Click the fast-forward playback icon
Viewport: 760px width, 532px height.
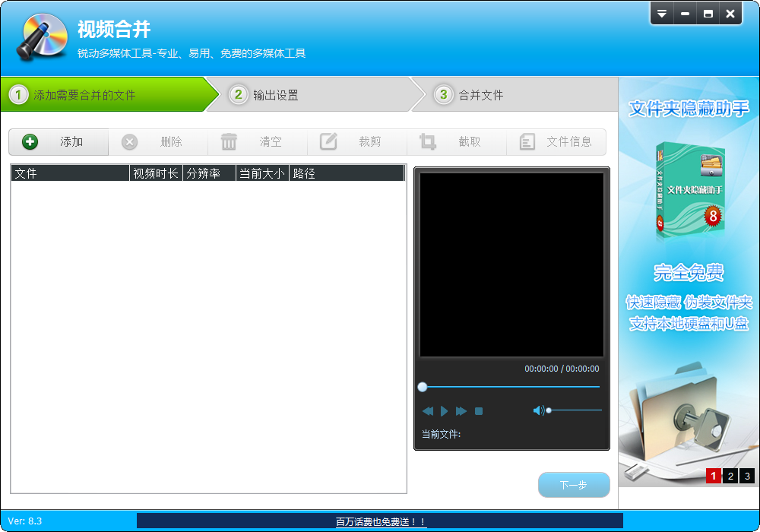click(x=461, y=411)
